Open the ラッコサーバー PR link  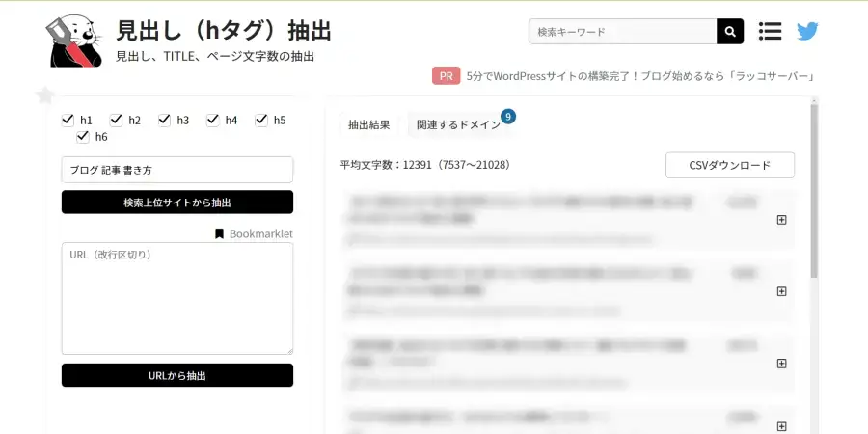640,76
